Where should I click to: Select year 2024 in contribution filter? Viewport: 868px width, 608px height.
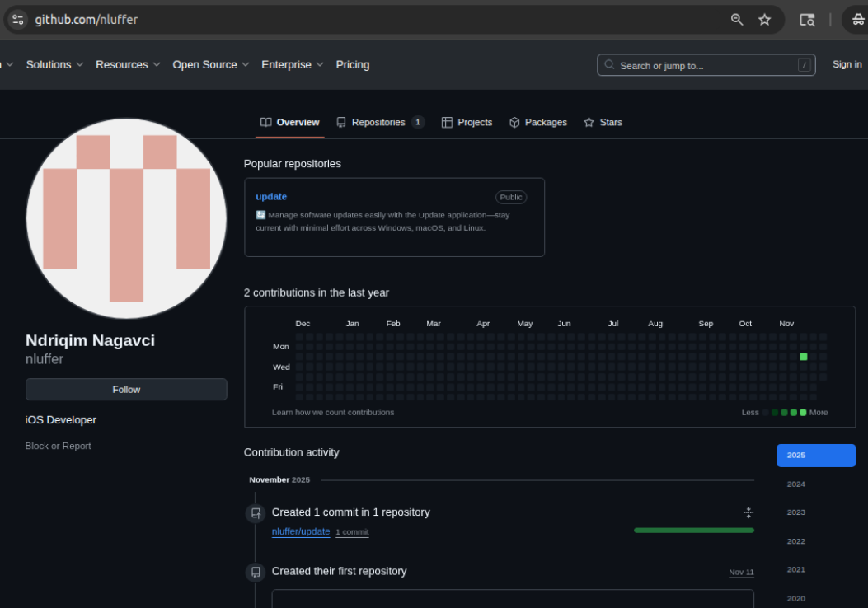[795, 484]
